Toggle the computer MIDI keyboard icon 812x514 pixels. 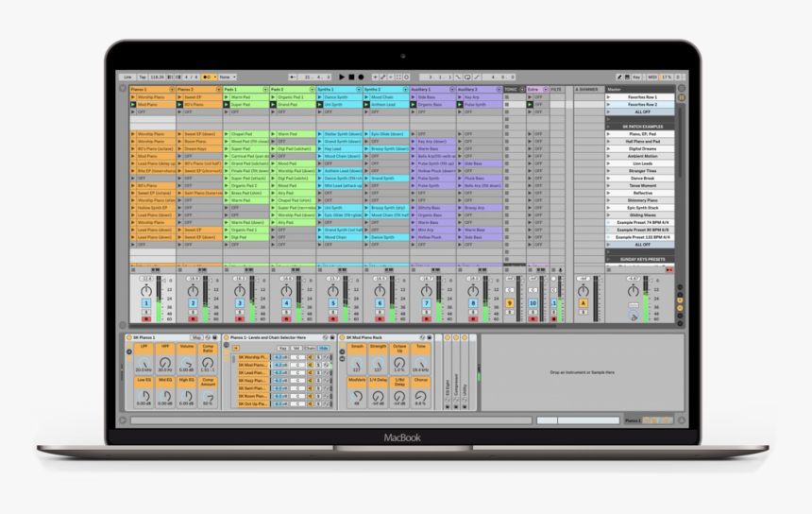point(627,77)
